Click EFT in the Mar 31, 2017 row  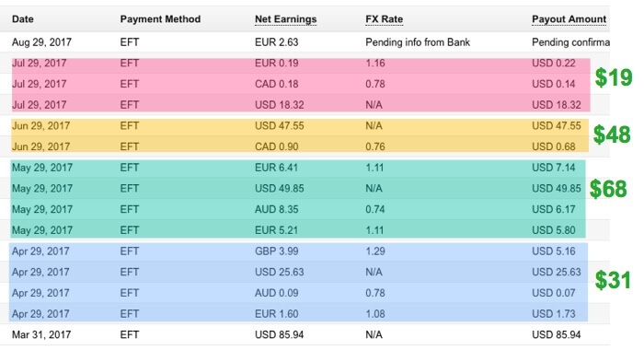[130, 334]
